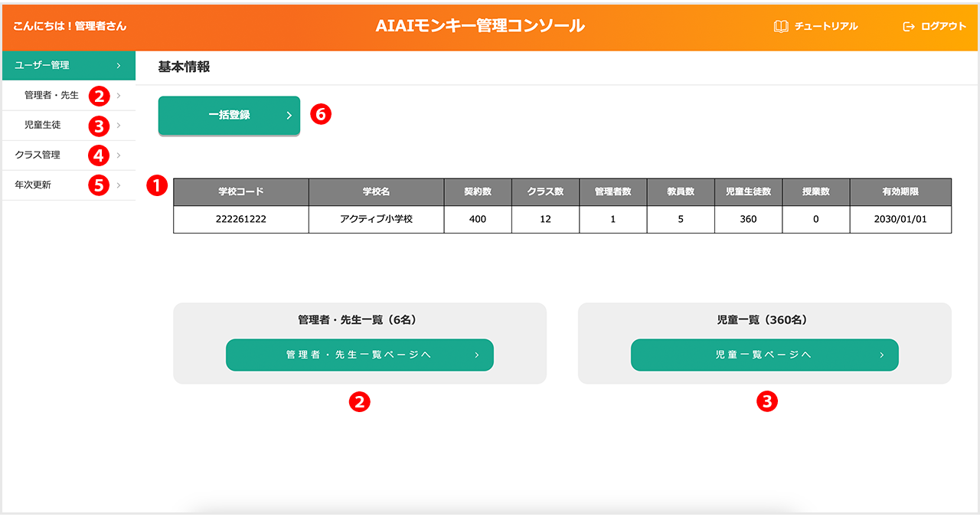
Task: Open the ユーザー管理 sidebar menu
Action: click(68, 66)
